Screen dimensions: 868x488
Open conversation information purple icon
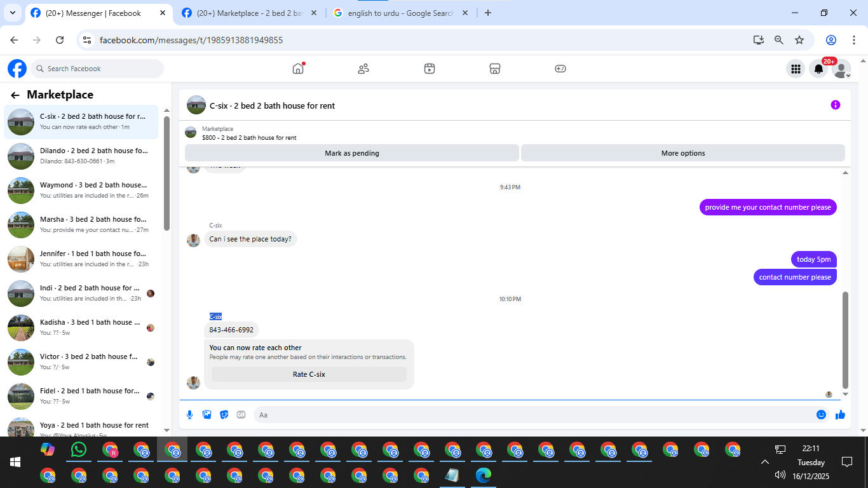[836, 105]
